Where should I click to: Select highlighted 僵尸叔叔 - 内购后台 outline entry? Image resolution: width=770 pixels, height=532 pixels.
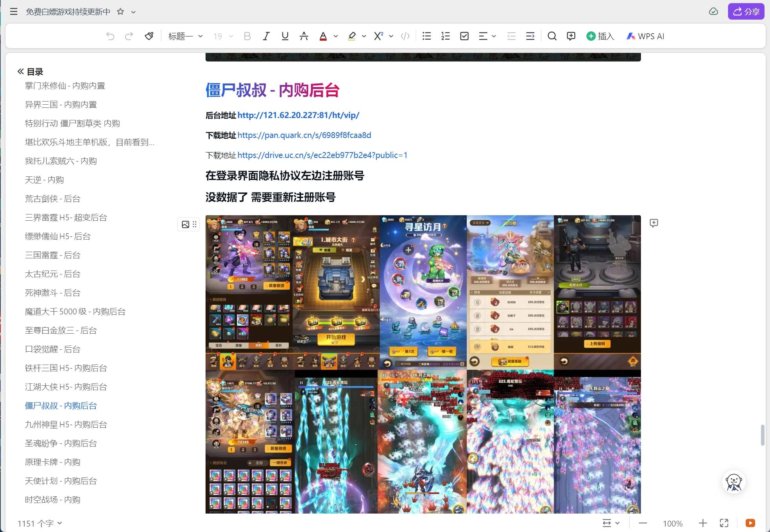[x=61, y=405]
